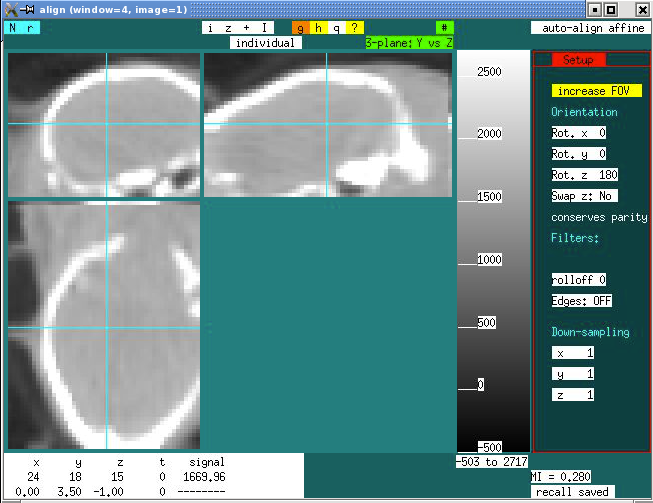The width and height of the screenshot is (653, 503).
Task: Click the auto-align affine button
Action: pos(590,28)
